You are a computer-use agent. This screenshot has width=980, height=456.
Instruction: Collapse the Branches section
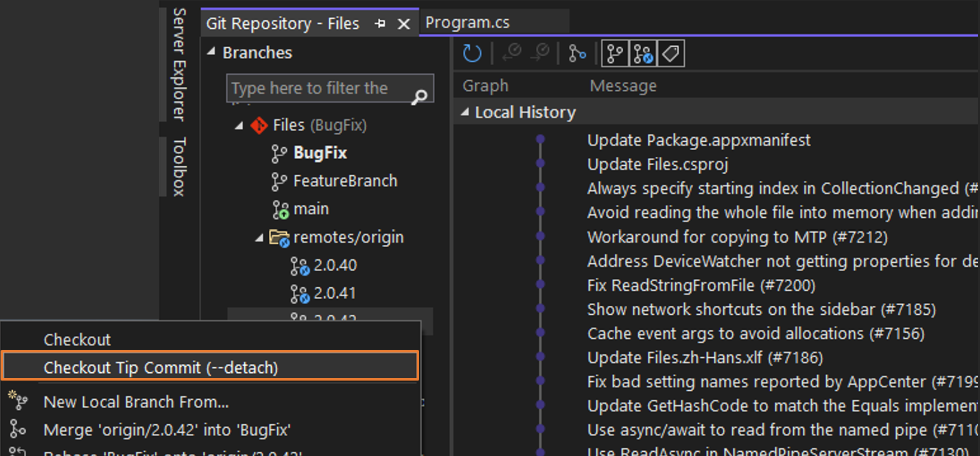pyautogui.click(x=211, y=53)
